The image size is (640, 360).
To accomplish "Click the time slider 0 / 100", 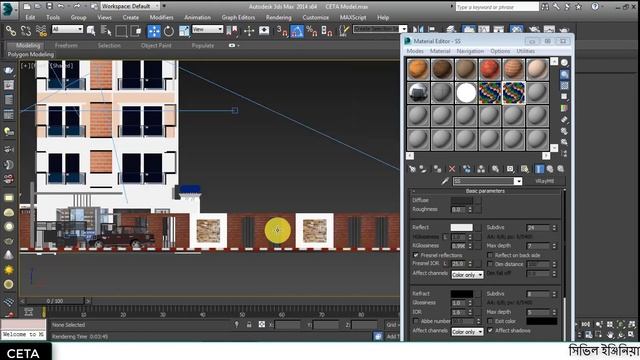I will click(55, 301).
